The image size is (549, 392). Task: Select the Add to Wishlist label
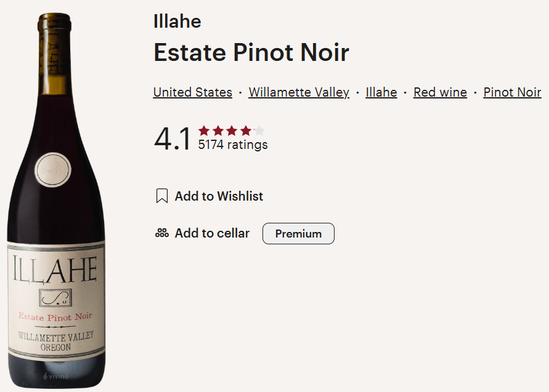219,196
